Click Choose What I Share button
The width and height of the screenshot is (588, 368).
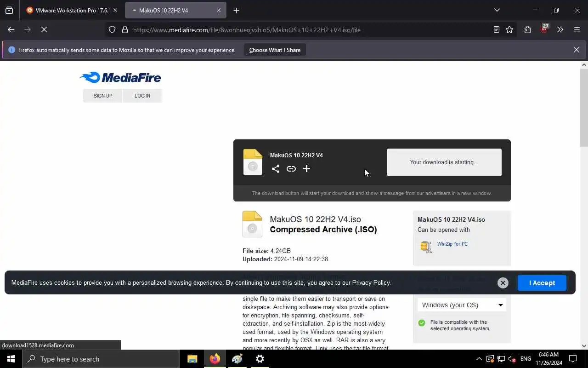275,50
